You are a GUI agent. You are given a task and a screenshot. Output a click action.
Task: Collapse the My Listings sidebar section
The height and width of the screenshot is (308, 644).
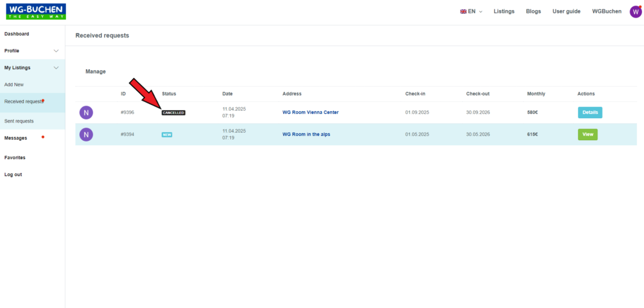(x=33, y=68)
